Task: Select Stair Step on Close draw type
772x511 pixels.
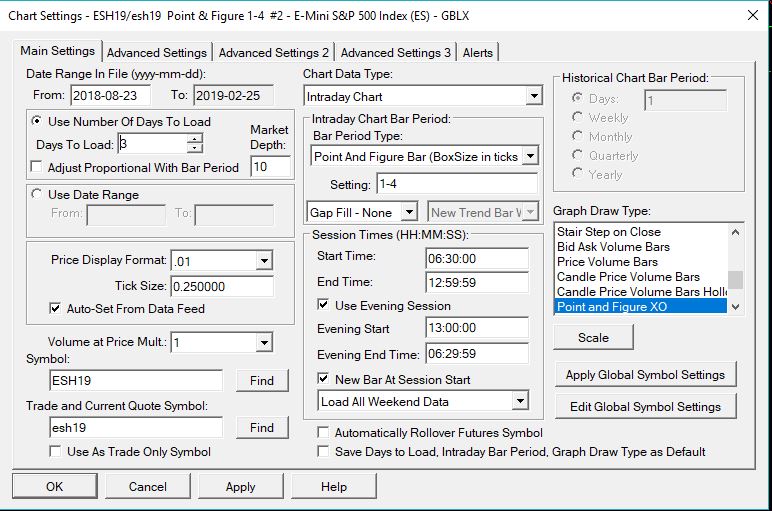Action: pyautogui.click(x=641, y=231)
